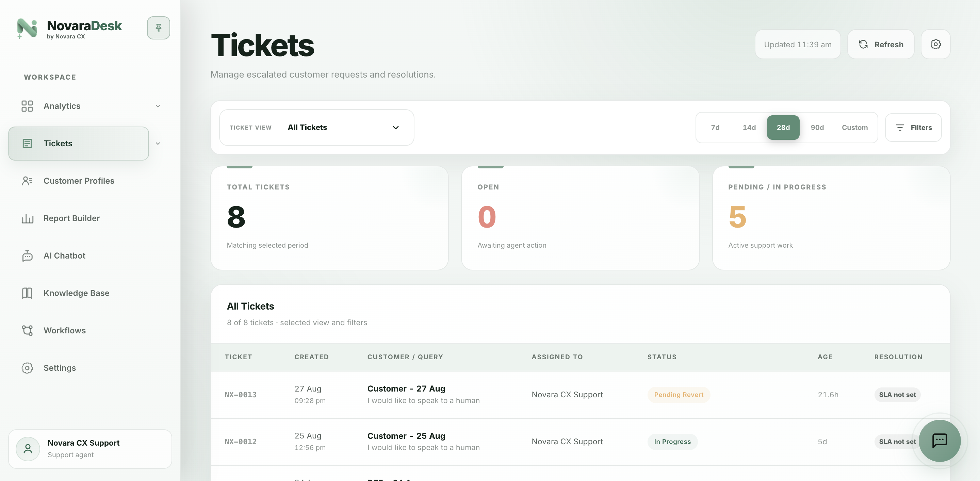The width and height of the screenshot is (980, 481).
Task: Sort by the Assigned To column header
Action: [557, 356]
